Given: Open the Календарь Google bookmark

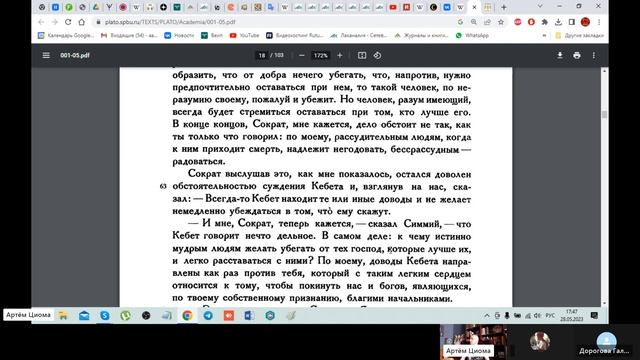Looking at the screenshot, I should [66, 36].
